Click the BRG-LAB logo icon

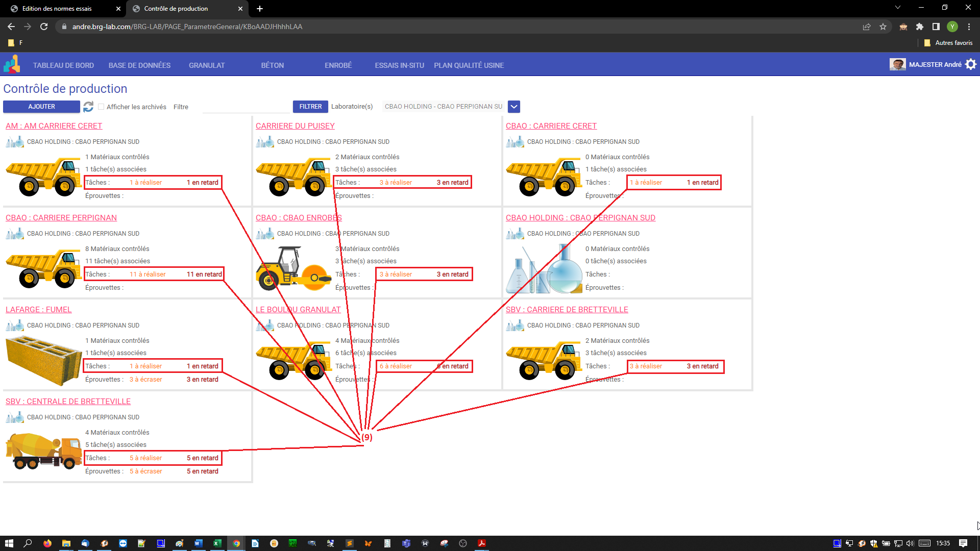coord(12,64)
